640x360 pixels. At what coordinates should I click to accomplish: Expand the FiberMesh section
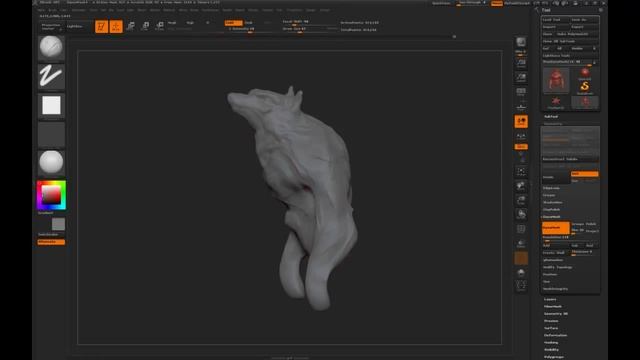tap(553, 307)
